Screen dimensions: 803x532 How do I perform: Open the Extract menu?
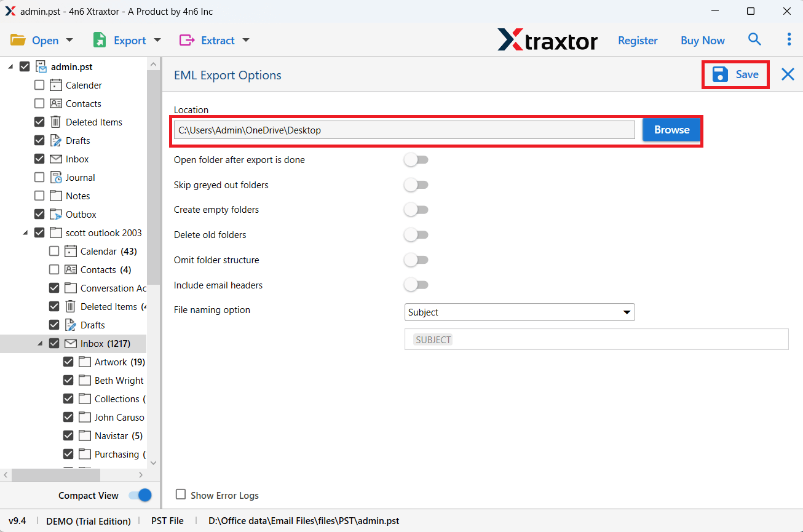[x=215, y=41]
